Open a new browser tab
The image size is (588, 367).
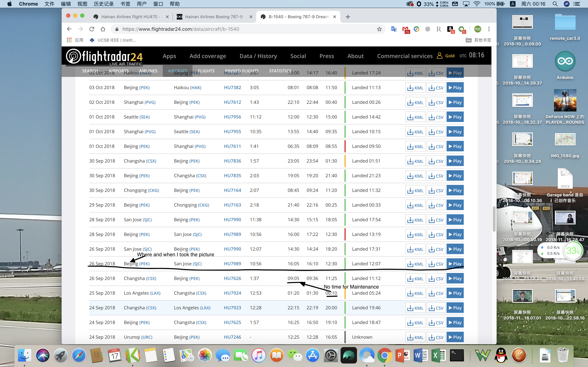tap(348, 17)
